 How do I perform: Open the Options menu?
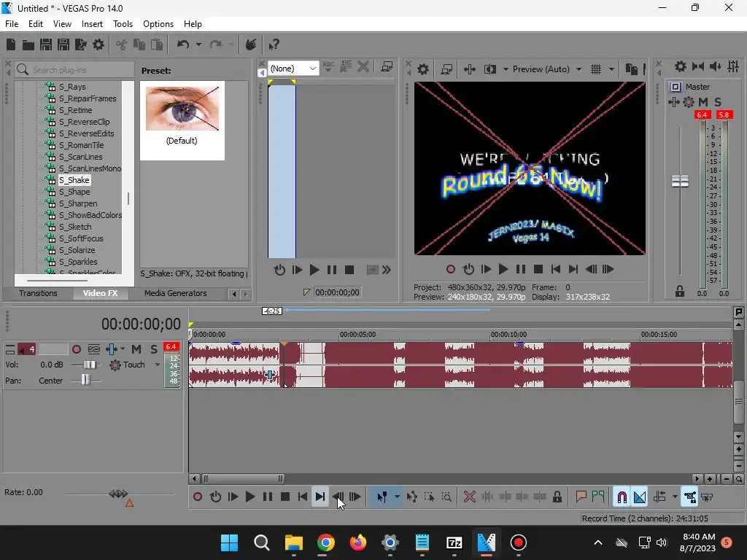[x=158, y=24]
